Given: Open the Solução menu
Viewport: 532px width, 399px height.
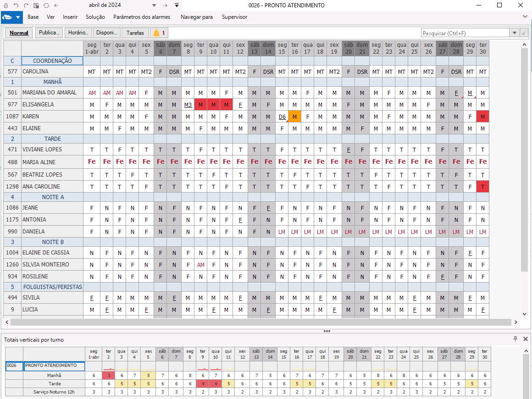Looking at the screenshot, I should [x=95, y=17].
